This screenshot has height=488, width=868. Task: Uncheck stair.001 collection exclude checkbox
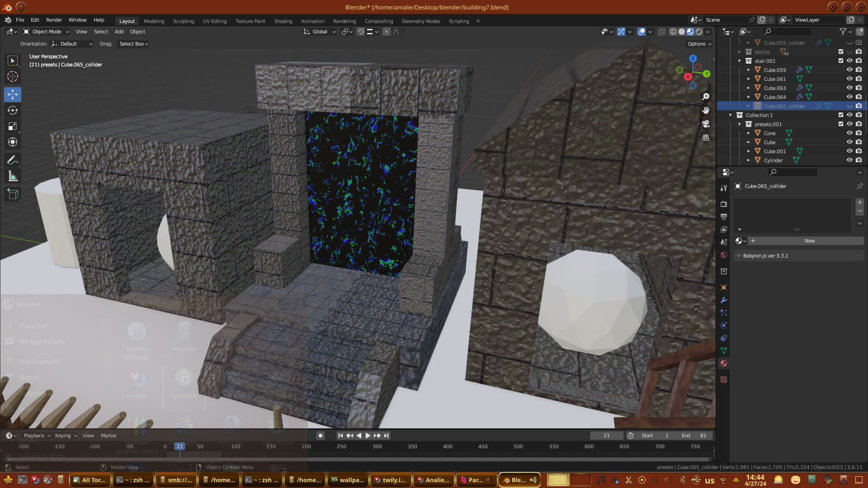point(841,61)
